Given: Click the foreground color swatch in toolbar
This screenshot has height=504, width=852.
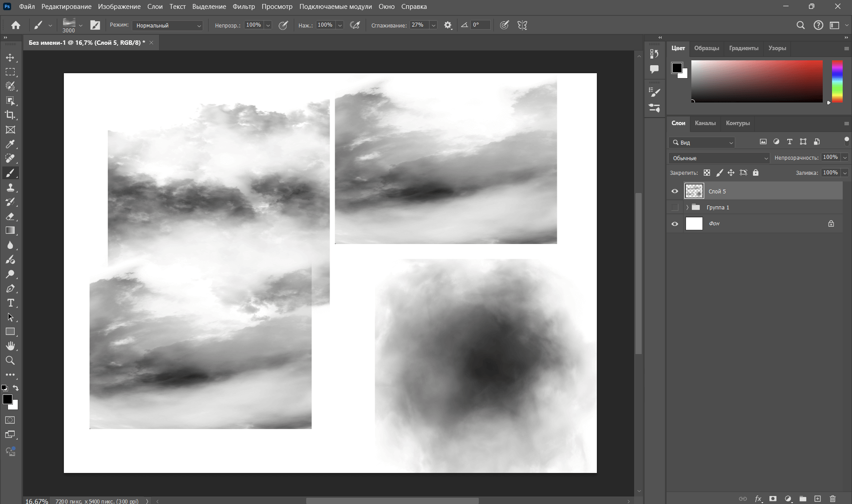Looking at the screenshot, I should pyautogui.click(x=8, y=399).
